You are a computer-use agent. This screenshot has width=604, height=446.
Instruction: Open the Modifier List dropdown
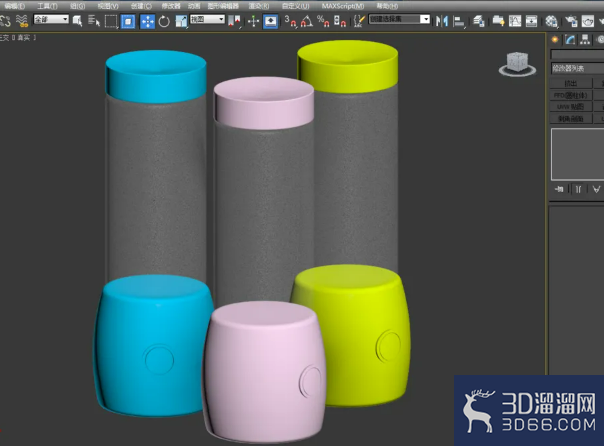coord(577,69)
